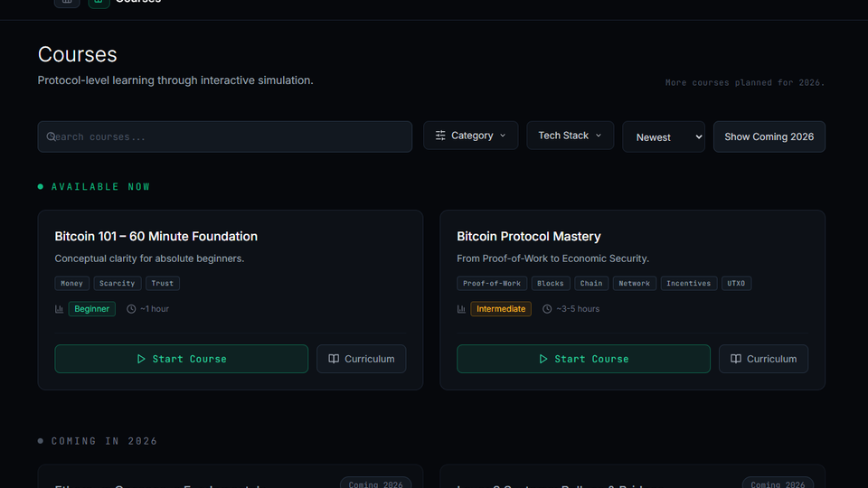Open the Newest sort dropdown
Screen dimensions: 868x488
[664, 137]
